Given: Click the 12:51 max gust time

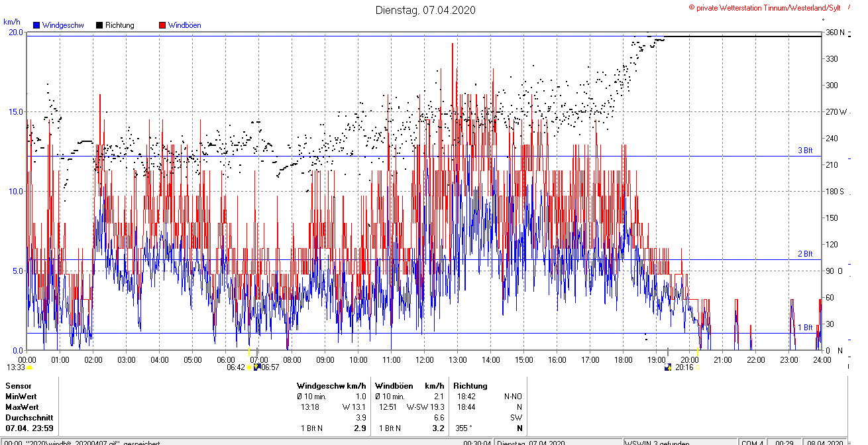Looking at the screenshot, I should coord(387,407).
